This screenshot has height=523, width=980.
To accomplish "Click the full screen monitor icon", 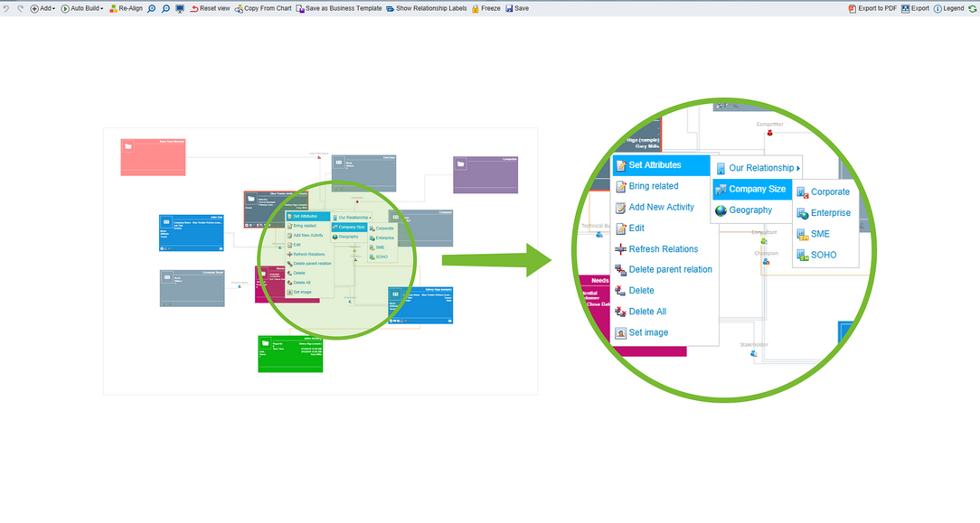I will (180, 8).
